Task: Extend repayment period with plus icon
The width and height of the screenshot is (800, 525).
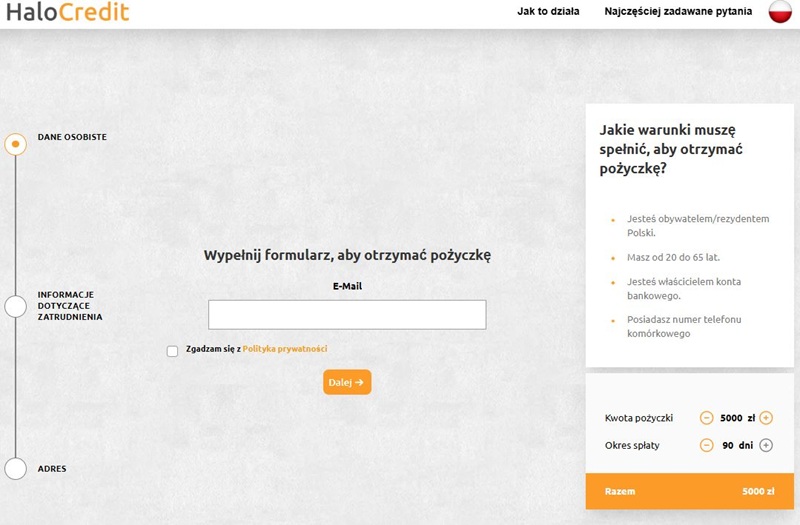Action: click(x=766, y=445)
